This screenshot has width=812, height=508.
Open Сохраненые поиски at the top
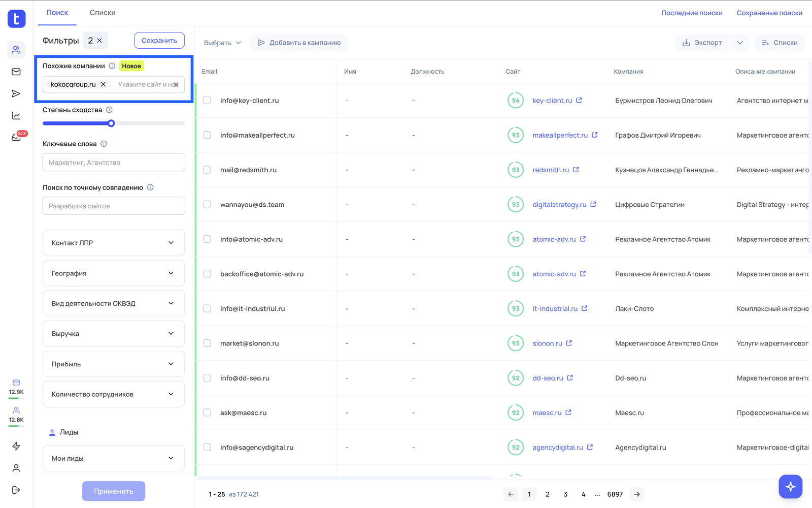(769, 13)
